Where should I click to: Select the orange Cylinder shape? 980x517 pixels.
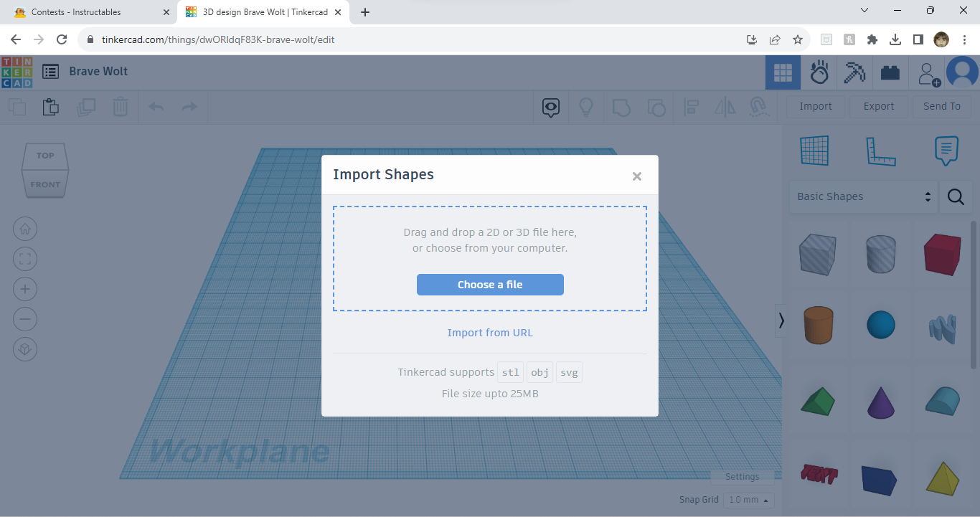(817, 326)
